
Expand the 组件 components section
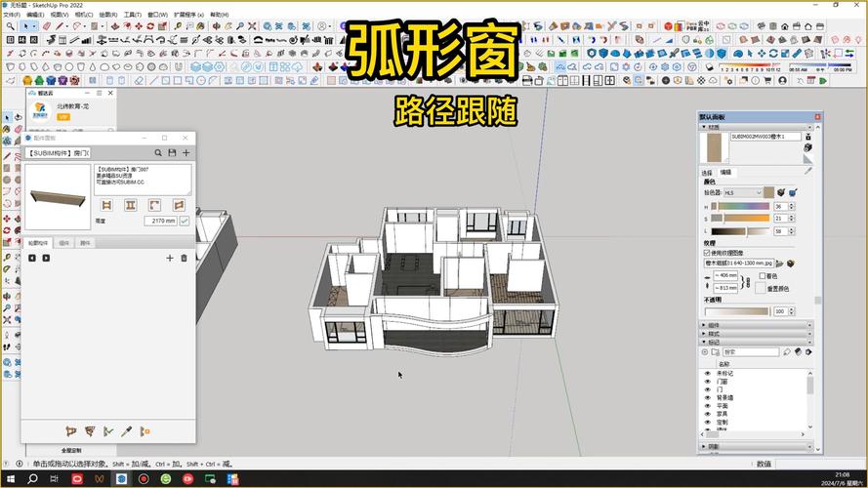pos(755,325)
